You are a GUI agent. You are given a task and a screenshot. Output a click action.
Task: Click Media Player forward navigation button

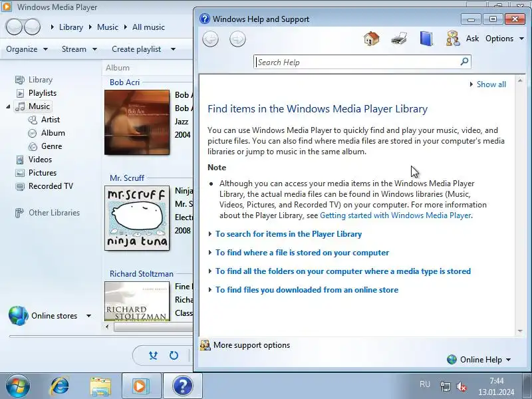tap(32, 27)
